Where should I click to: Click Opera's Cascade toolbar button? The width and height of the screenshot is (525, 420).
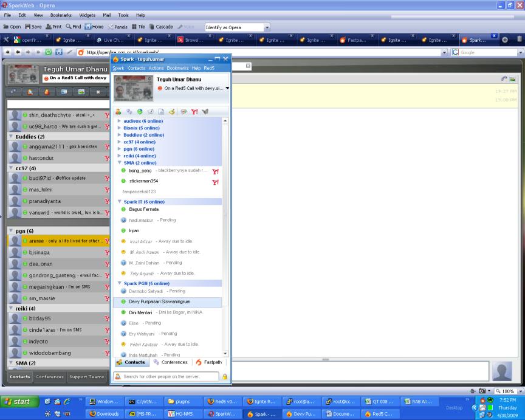click(161, 27)
